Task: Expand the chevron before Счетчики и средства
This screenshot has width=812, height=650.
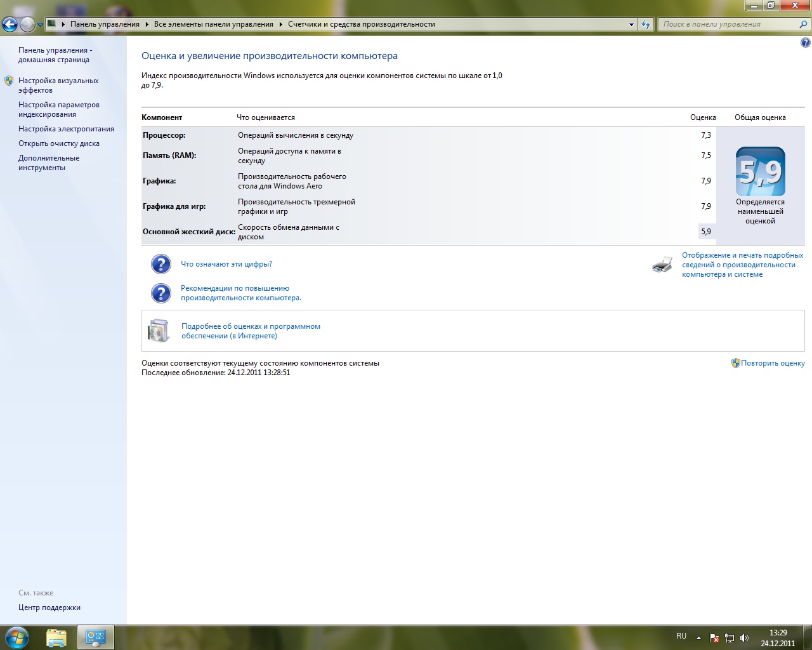Action: [x=281, y=24]
